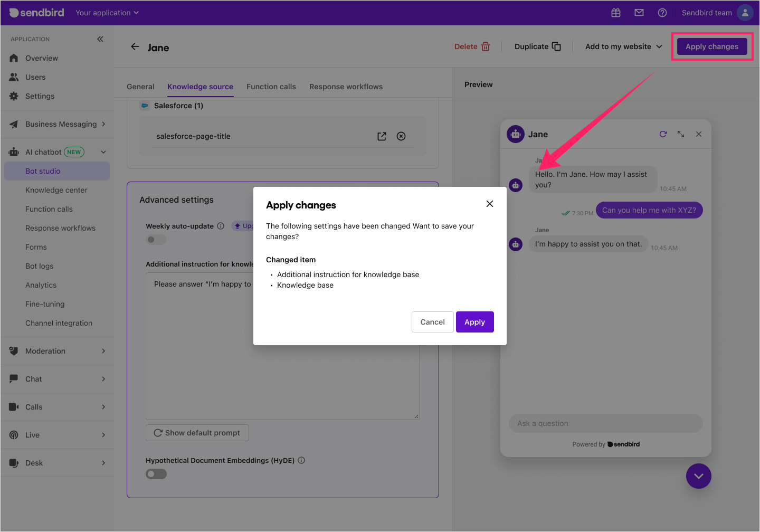Open the Add to my website dropdown
This screenshot has height=532, width=760.
(624, 46)
